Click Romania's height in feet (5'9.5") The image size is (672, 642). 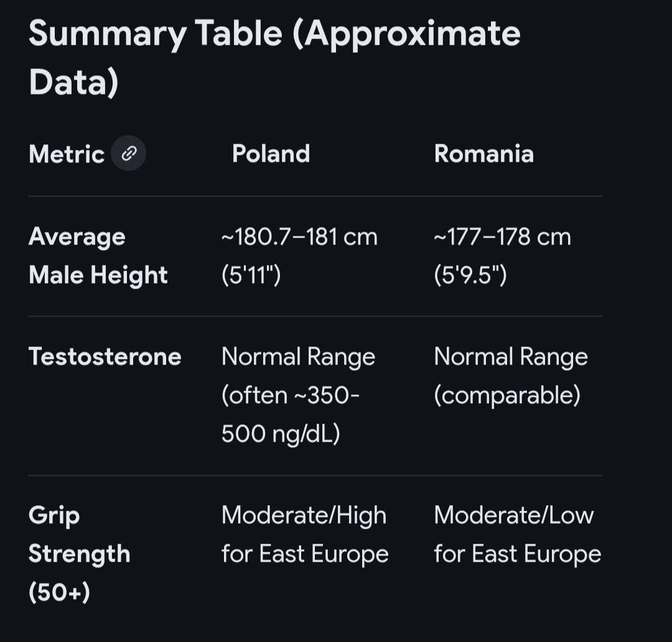pyautogui.click(x=470, y=274)
